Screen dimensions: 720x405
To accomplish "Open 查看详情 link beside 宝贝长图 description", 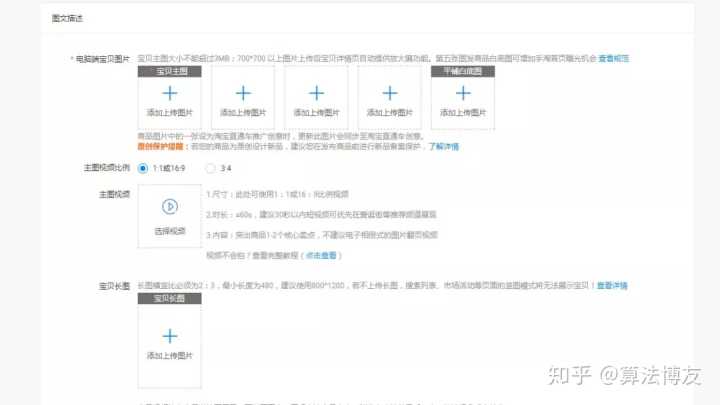I will pos(612,286).
